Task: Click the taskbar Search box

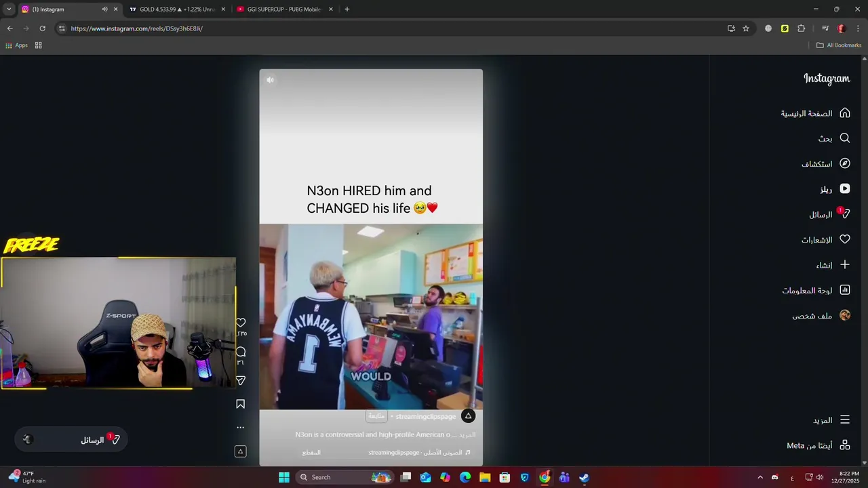Action: (344, 477)
